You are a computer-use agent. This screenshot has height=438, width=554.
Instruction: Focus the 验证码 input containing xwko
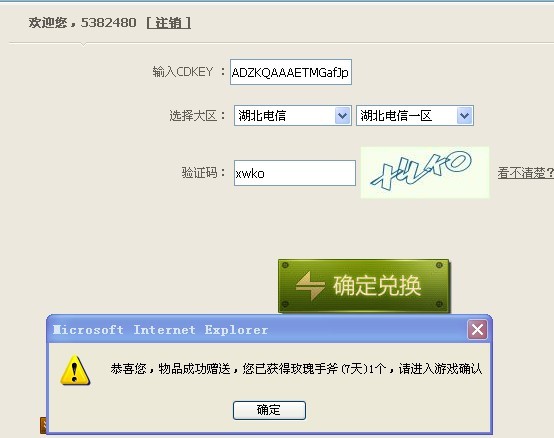coord(295,173)
